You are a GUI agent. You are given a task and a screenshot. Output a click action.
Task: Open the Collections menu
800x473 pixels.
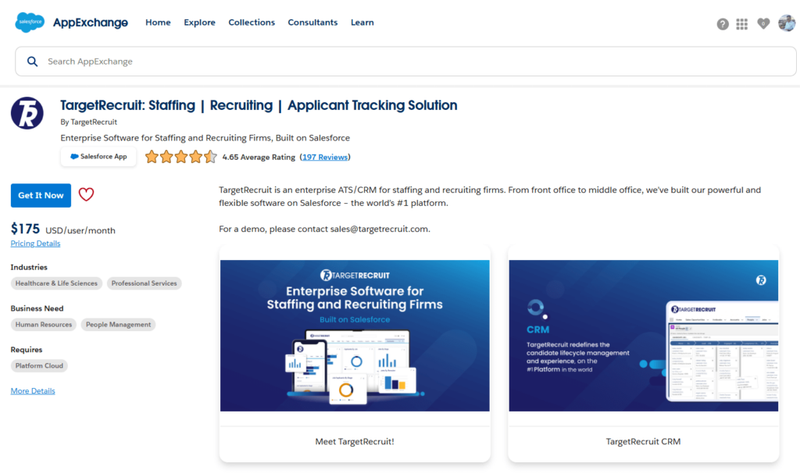pyautogui.click(x=252, y=22)
